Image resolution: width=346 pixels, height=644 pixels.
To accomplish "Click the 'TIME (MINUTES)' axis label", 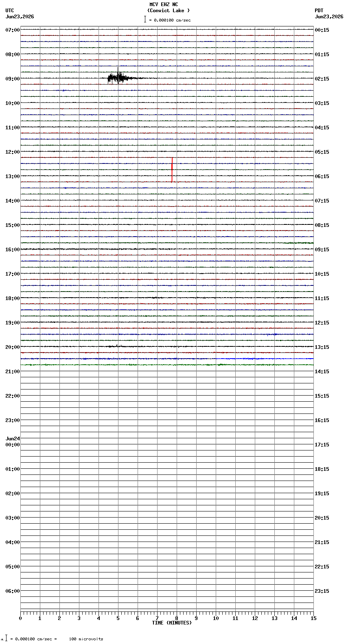I will coord(172,623).
